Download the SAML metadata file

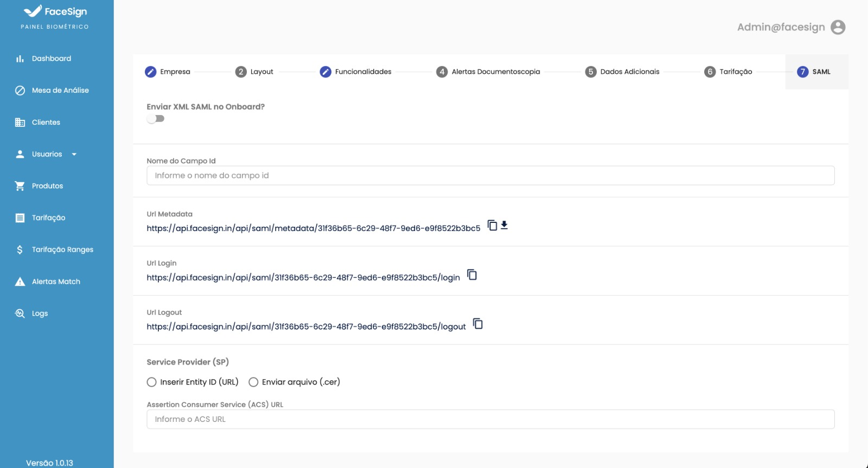pos(504,225)
